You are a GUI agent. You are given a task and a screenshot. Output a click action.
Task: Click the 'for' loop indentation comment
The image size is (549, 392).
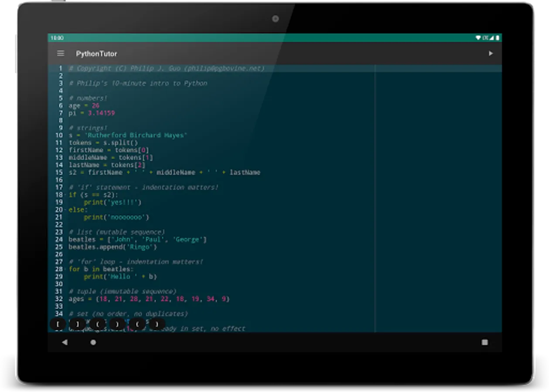[136, 261]
